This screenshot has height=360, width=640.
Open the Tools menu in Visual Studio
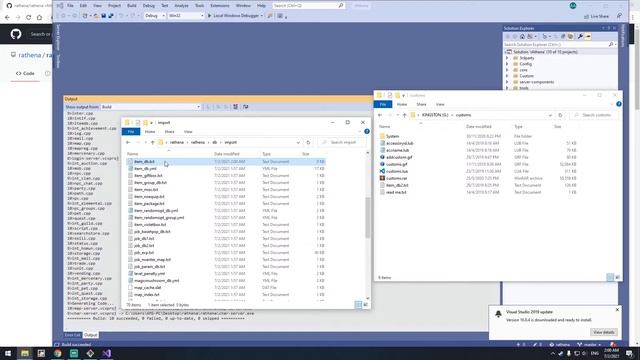(x=199, y=6)
